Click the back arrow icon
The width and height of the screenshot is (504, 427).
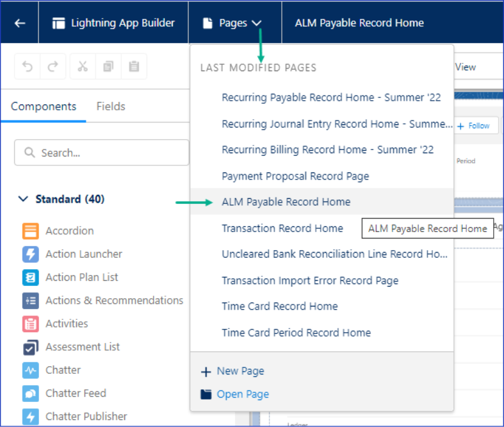click(x=20, y=23)
